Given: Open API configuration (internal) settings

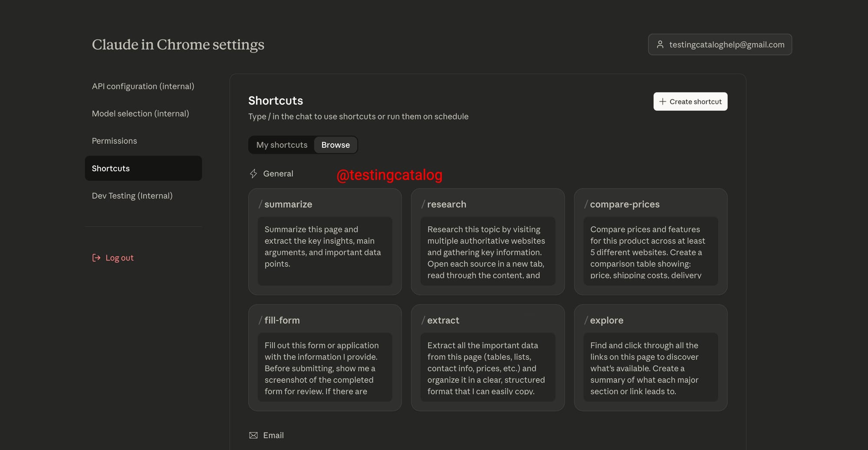Looking at the screenshot, I should tap(143, 86).
